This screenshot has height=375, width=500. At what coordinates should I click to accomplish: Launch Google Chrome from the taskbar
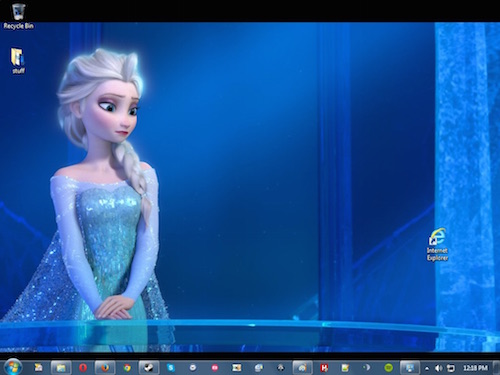pos(127,368)
